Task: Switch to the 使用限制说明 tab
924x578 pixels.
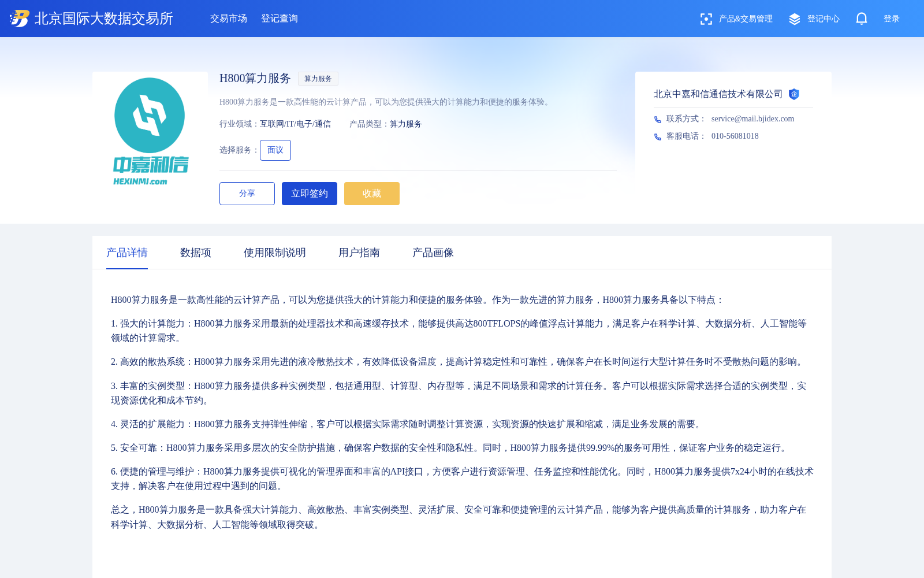Action: point(275,253)
